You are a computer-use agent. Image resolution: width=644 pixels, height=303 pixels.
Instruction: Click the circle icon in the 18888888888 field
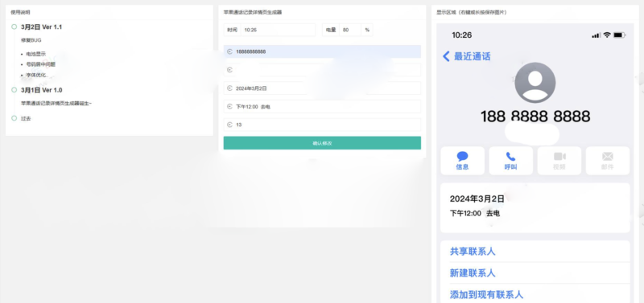pos(229,51)
